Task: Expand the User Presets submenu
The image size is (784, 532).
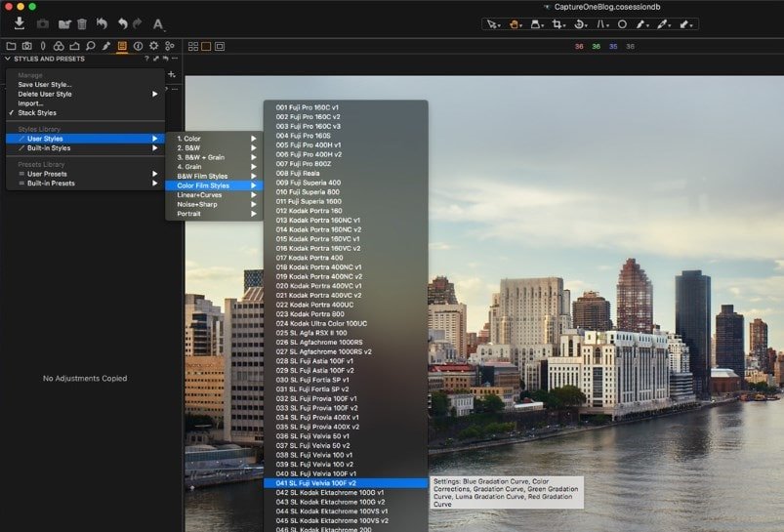Action: (49, 174)
